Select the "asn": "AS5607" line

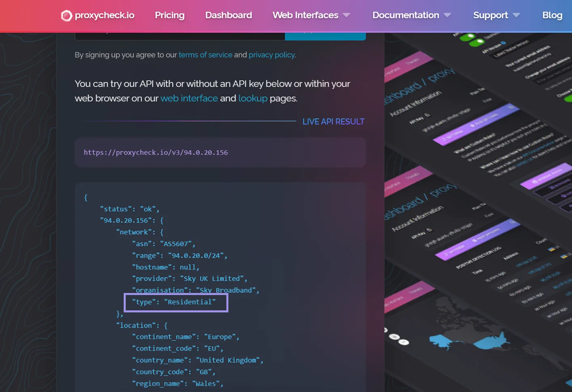164,244
